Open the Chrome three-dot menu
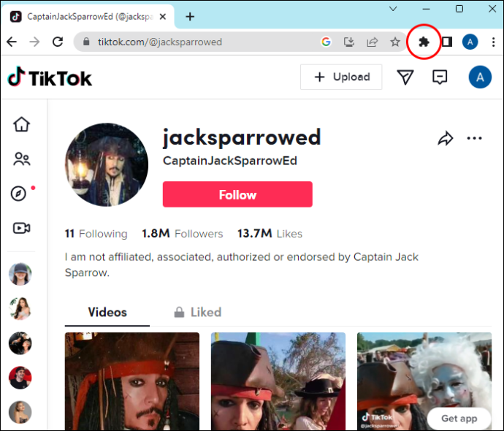Screen dimensions: 504x431 point(493,42)
